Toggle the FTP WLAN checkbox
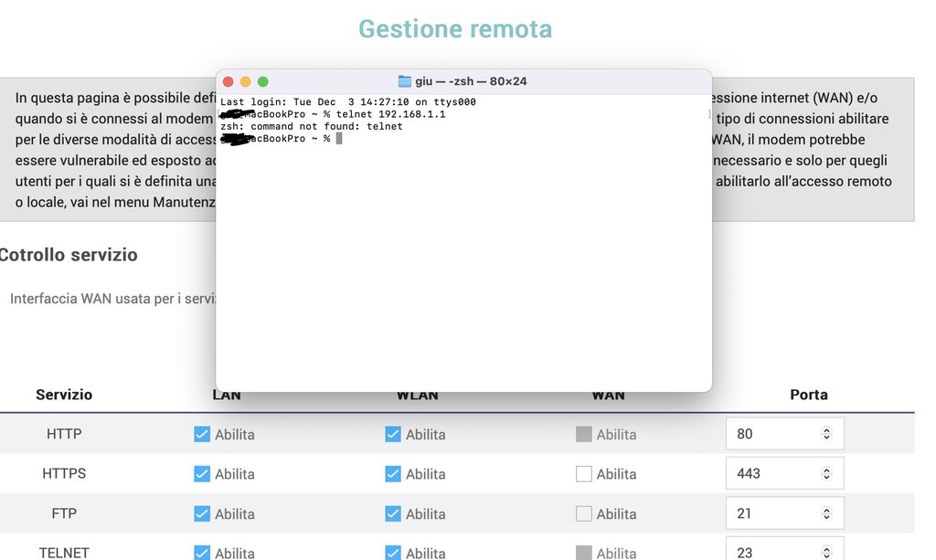936x560 pixels. (393, 513)
